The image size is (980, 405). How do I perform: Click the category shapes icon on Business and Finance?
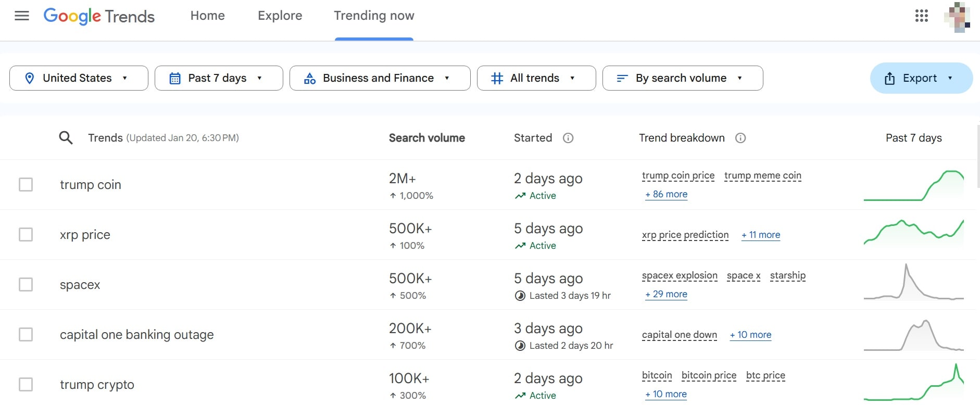pyautogui.click(x=310, y=78)
